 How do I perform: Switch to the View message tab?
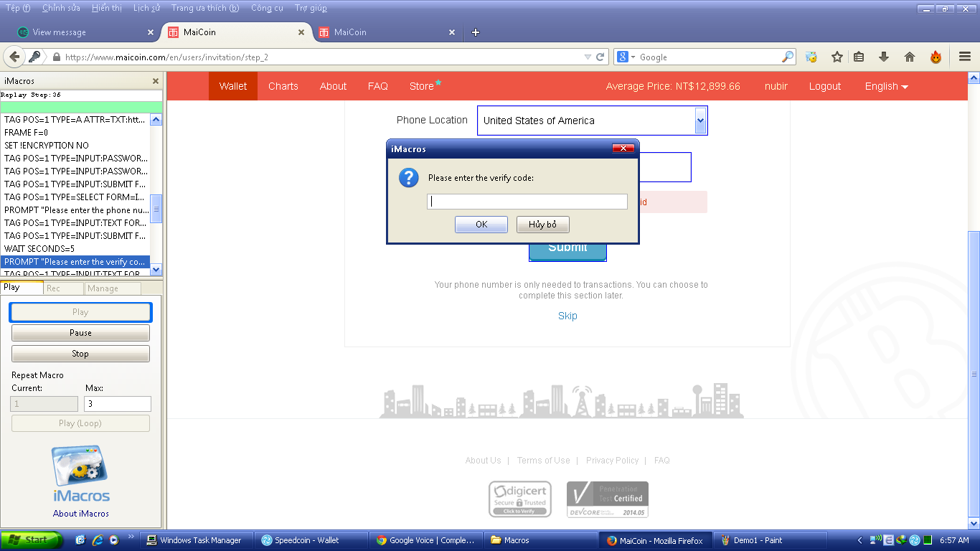point(85,32)
